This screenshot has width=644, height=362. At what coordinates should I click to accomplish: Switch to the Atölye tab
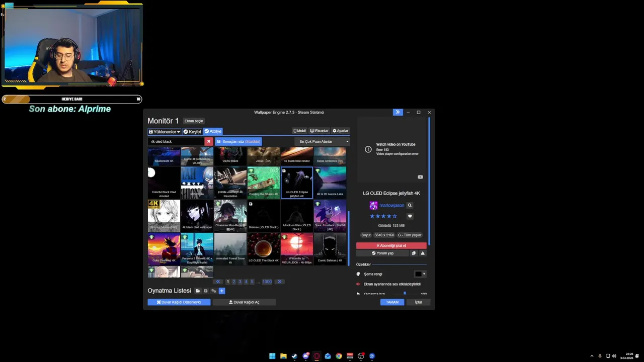(213, 132)
